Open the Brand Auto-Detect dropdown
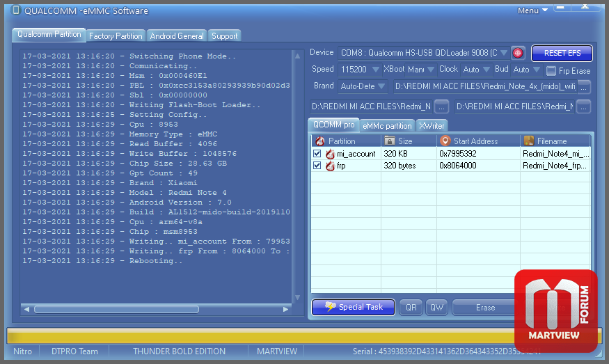The height and width of the screenshot is (364, 609). pyautogui.click(x=380, y=87)
